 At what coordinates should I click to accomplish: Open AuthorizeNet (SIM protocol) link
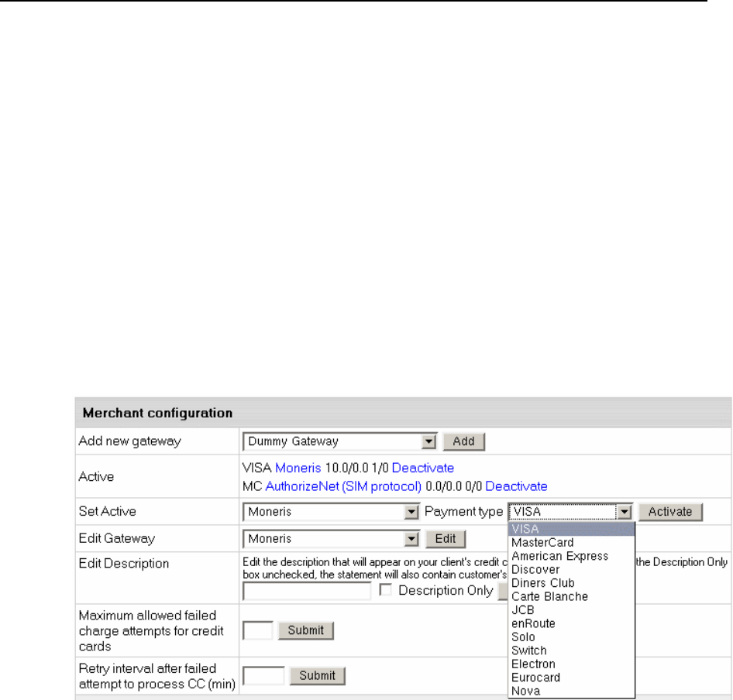[x=343, y=486]
